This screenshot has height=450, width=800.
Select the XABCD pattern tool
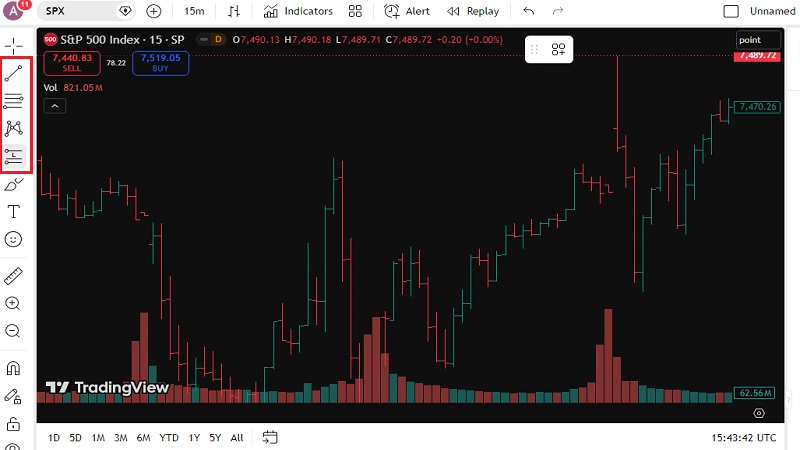point(14,128)
